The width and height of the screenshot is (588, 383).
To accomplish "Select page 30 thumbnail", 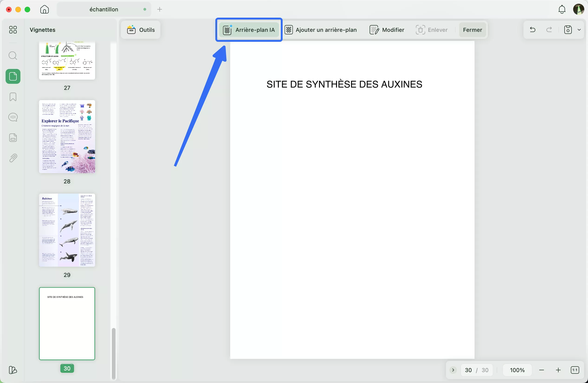I will click(67, 324).
